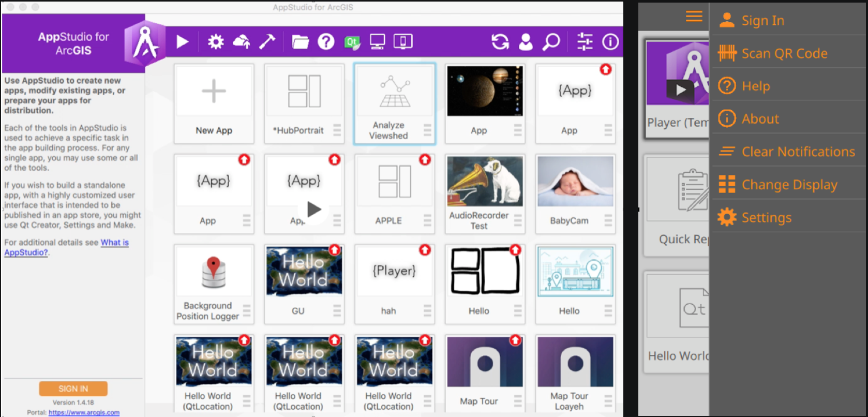Click the orange SIGN IN button
This screenshot has height=417, width=868.
[x=73, y=389]
